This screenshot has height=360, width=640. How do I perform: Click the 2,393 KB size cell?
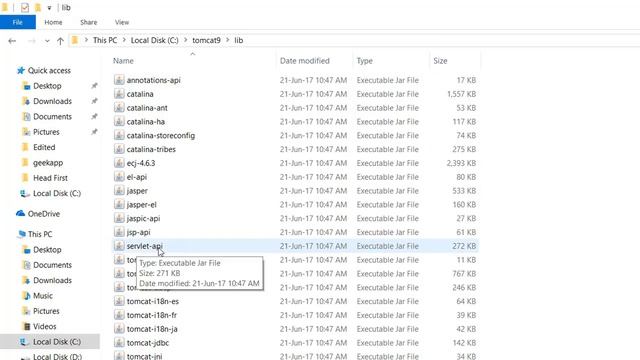[461, 163]
